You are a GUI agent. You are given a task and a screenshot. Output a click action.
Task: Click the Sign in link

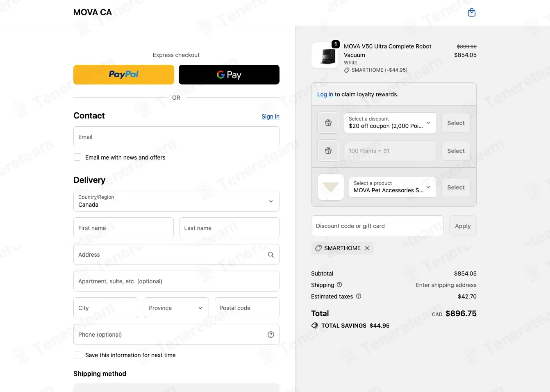(x=270, y=116)
